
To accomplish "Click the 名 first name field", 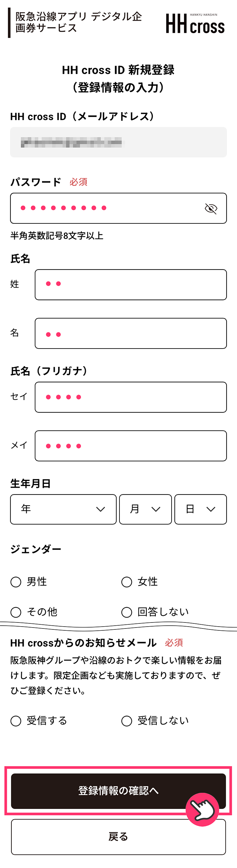I will [131, 333].
